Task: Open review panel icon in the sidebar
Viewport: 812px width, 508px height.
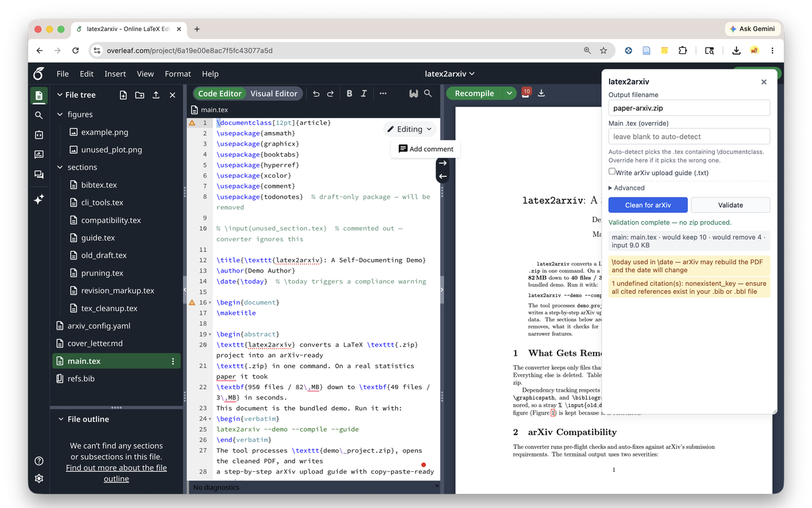Action: [x=39, y=155]
